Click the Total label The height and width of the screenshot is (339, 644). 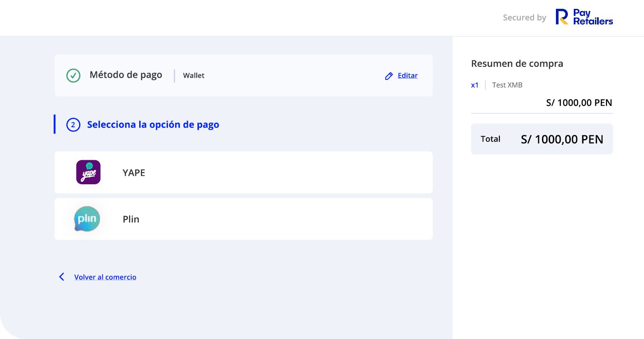[x=490, y=139]
